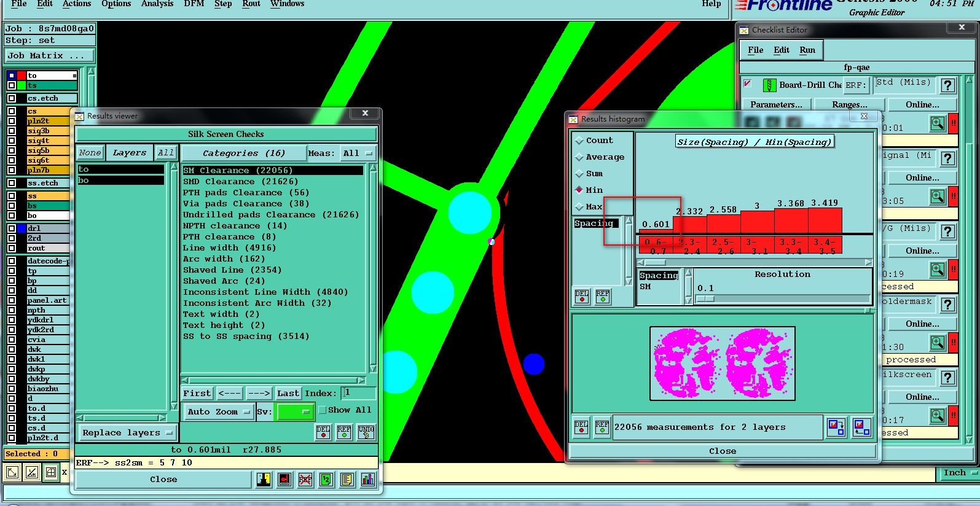Screen dimensions: 980x506
Task: Open the Meas: All dropdown
Action: [358, 154]
